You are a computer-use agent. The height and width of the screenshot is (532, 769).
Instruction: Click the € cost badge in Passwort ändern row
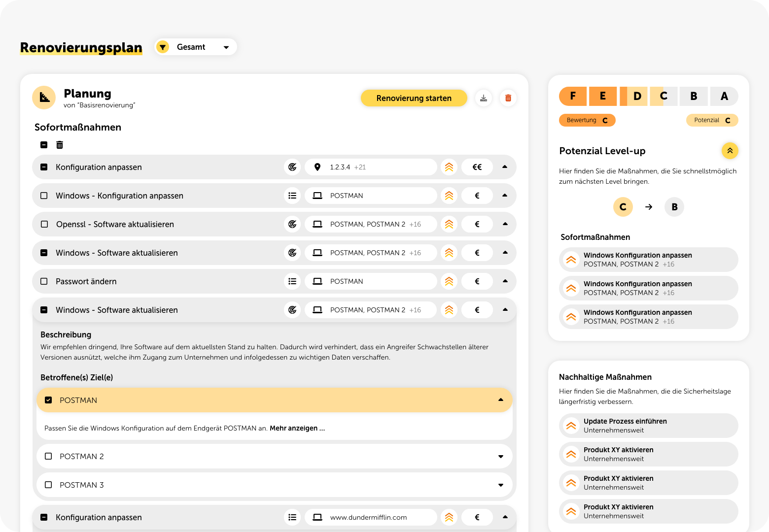coord(477,281)
